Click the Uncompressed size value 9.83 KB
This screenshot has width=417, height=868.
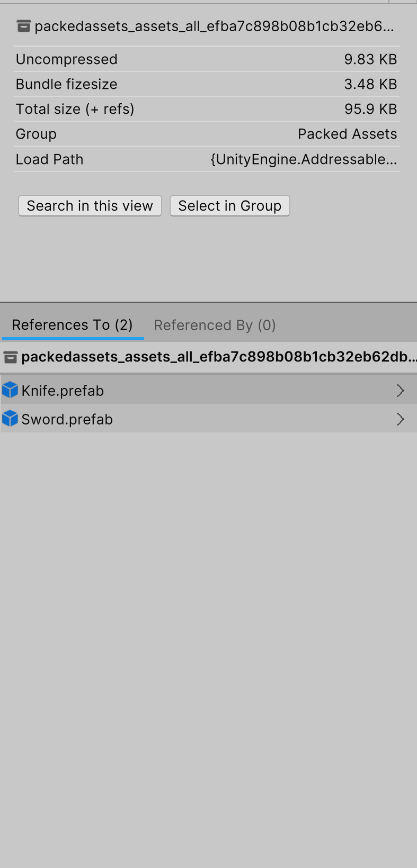pos(370,59)
